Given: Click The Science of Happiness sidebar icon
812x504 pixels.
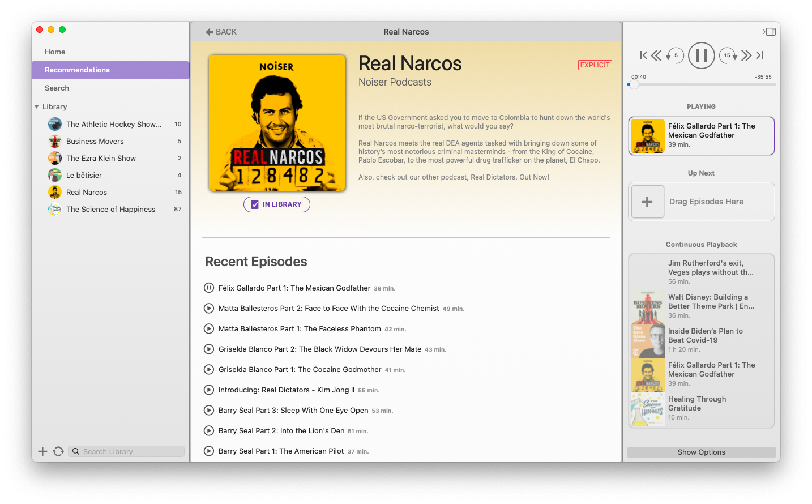Looking at the screenshot, I should pyautogui.click(x=55, y=209).
